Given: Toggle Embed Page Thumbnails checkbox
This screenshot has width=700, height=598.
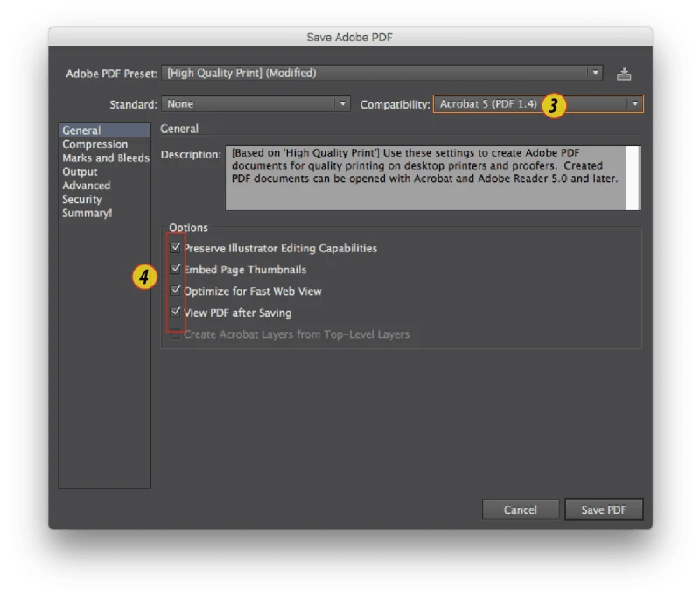Looking at the screenshot, I should [x=176, y=269].
